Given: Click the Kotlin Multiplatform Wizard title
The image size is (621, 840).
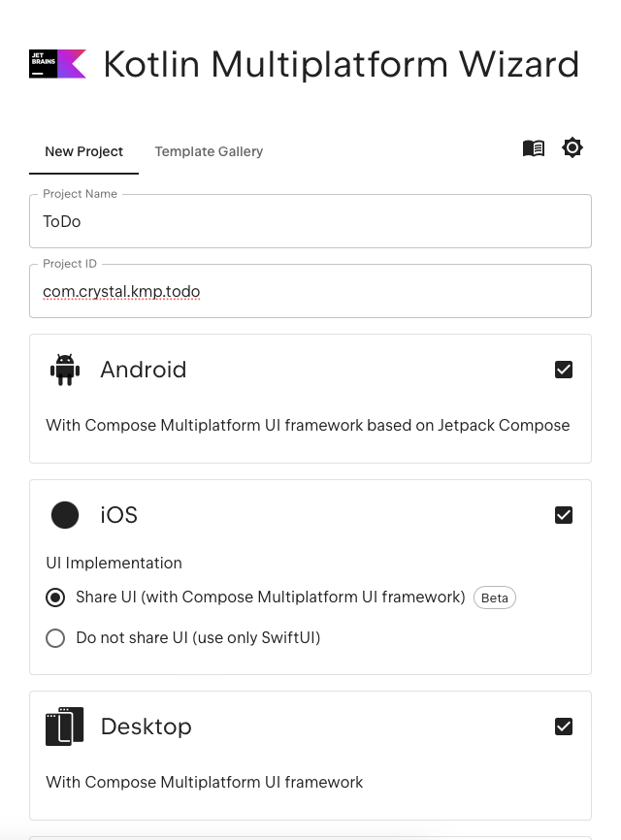Looking at the screenshot, I should 342,64.
